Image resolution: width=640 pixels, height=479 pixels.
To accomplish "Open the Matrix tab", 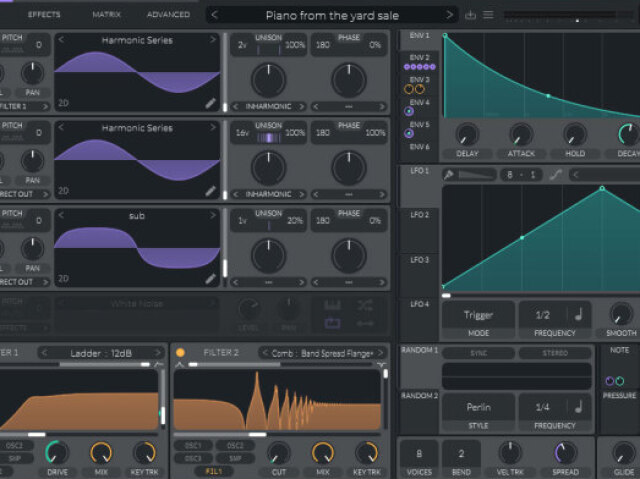I will pos(107,15).
